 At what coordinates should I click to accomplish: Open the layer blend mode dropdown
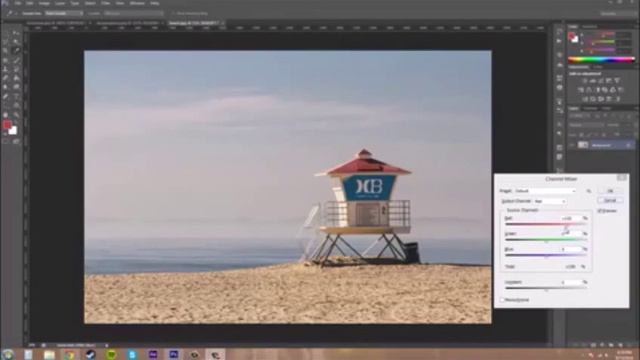pyautogui.click(x=586, y=125)
